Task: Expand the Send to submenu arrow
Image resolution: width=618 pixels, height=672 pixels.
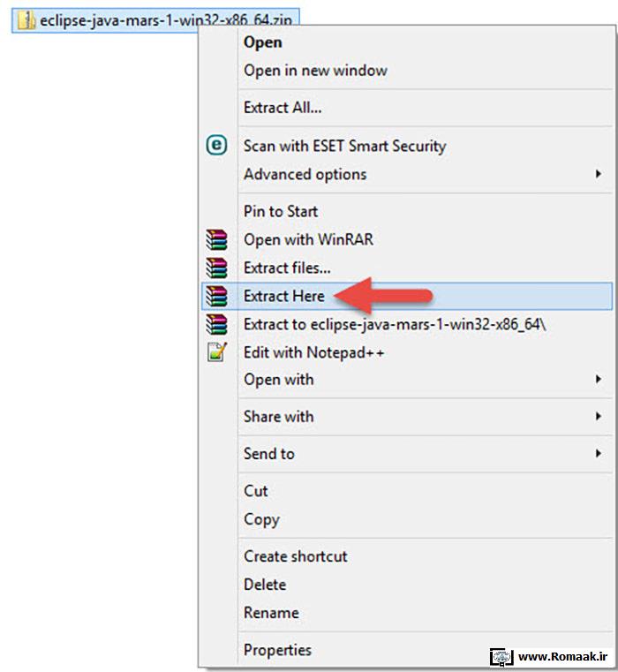Action: (599, 453)
